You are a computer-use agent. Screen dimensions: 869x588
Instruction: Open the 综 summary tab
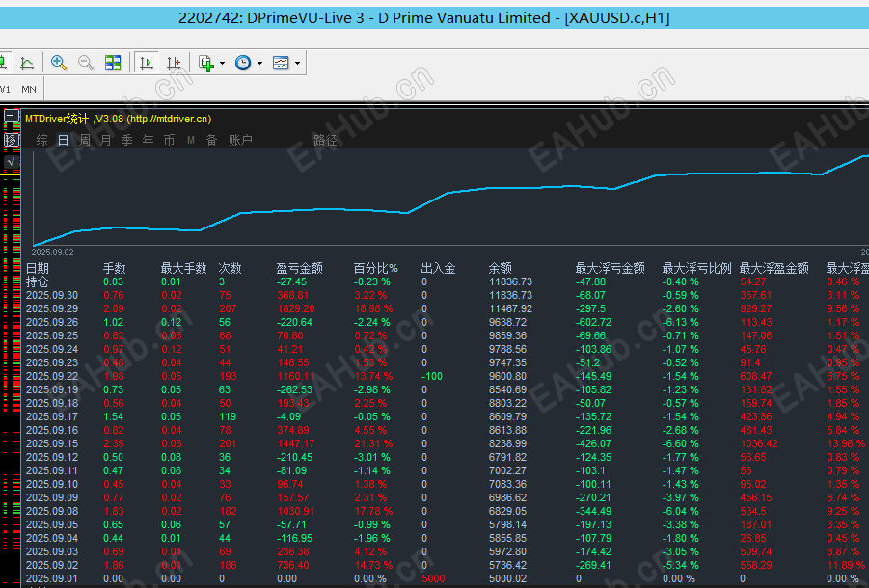coord(41,140)
